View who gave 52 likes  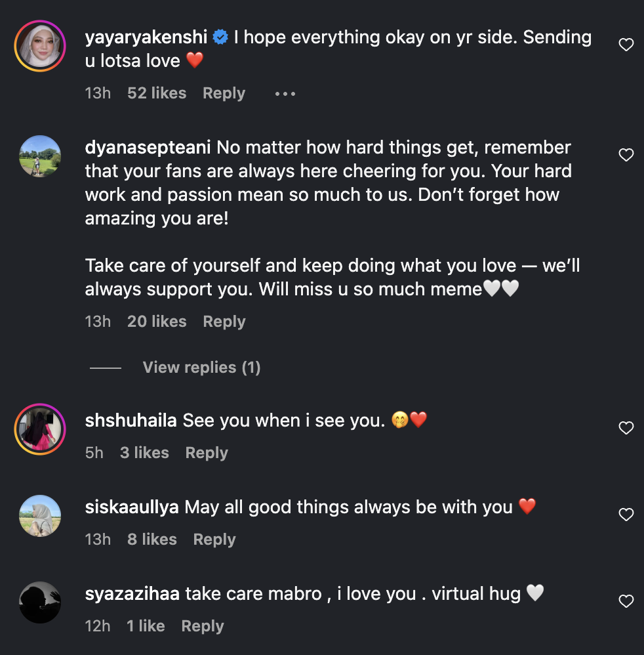point(157,94)
